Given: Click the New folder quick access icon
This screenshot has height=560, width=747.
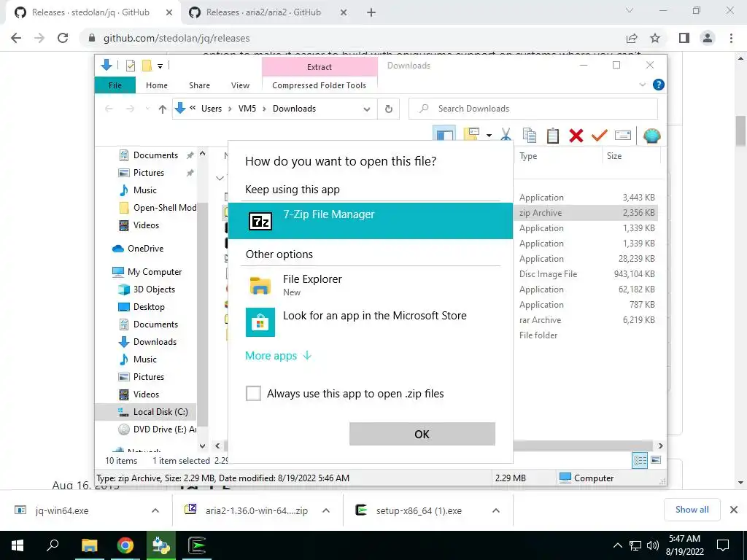Looking at the screenshot, I should (x=147, y=66).
